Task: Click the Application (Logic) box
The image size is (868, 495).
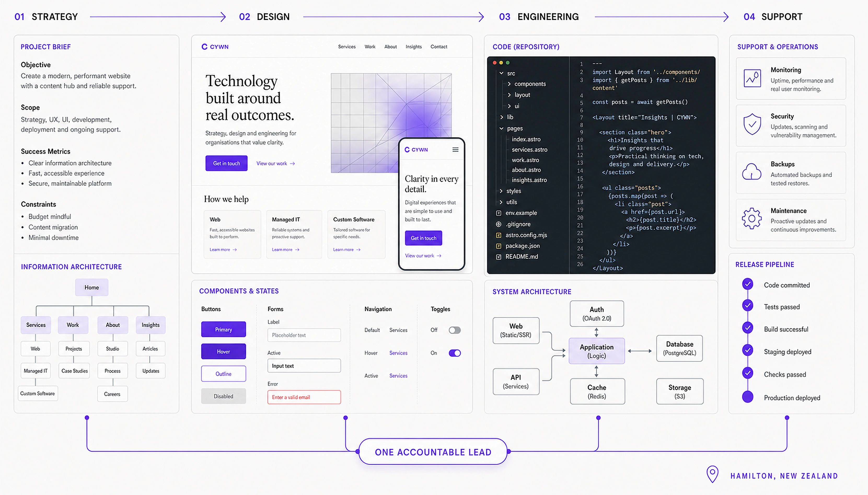Action: [x=597, y=351]
